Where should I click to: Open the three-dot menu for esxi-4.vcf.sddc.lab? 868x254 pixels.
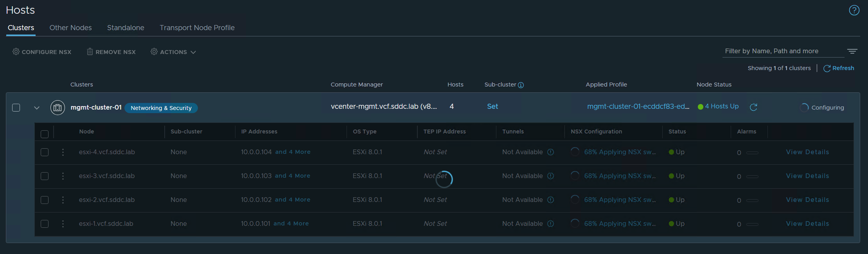point(63,152)
